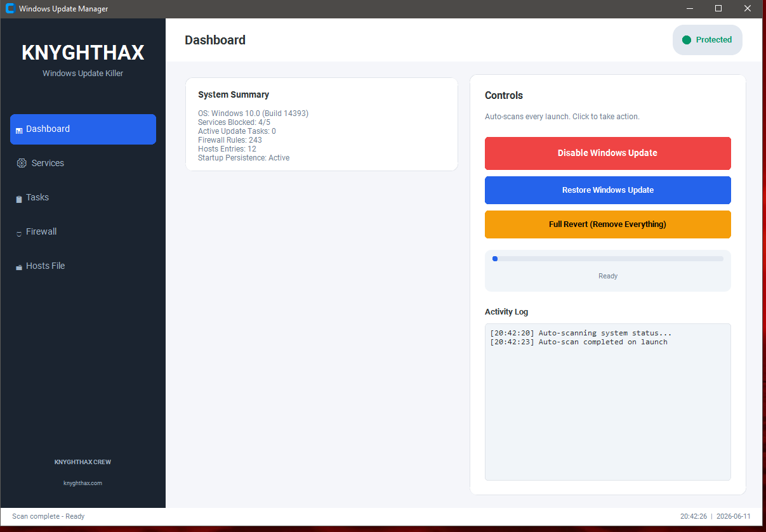The image size is (766, 532).
Task: Click the KNYGHTHAX logo title
Action: click(83, 53)
